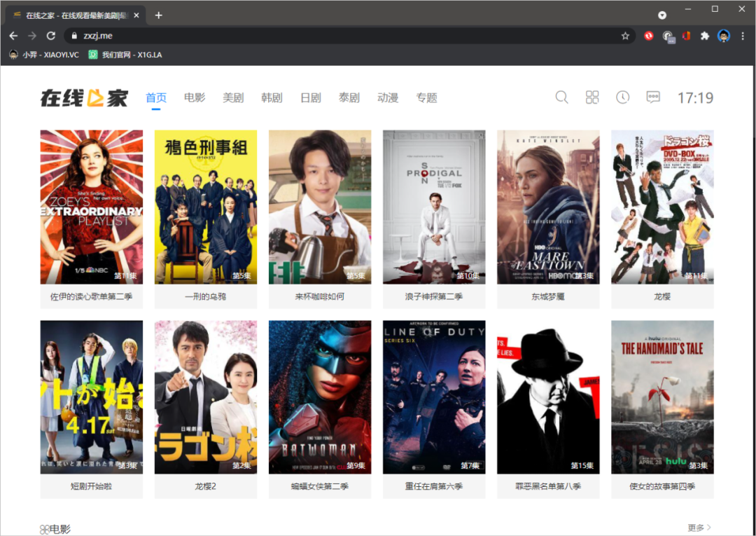756x536 pixels.
Task: Click title 龙樱2
Action: click(x=206, y=486)
